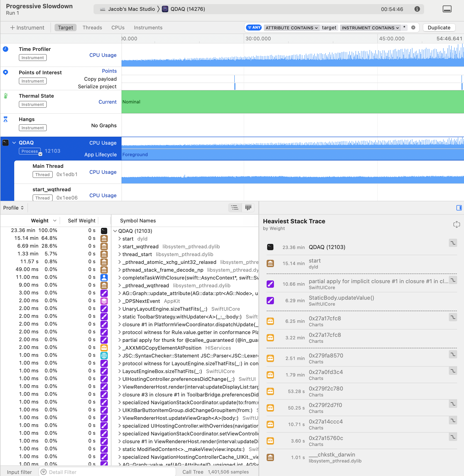Collapse the QDAQ process track

[x=14, y=143]
